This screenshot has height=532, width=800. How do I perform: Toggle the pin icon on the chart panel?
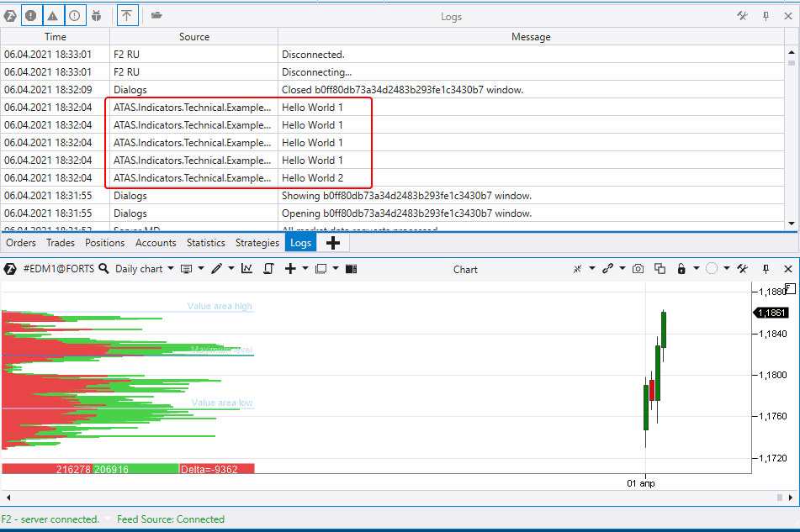(766, 268)
